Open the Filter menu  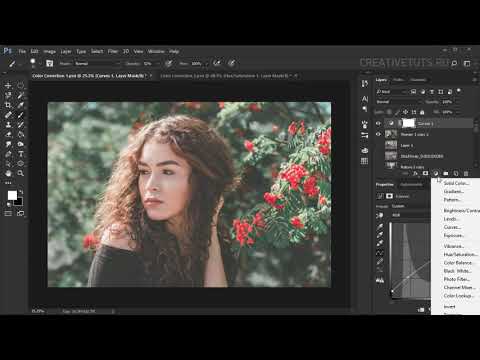[113, 51]
